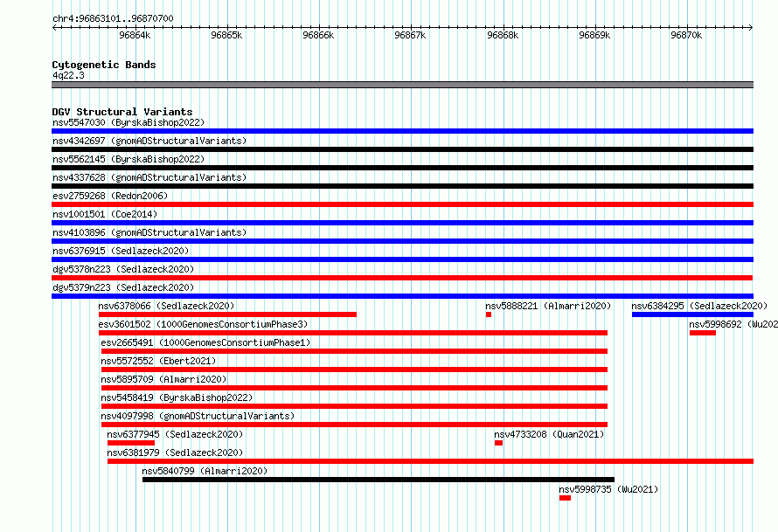Select the black bar under nsv4342697
Screen dimensions: 778x532
tap(402, 149)
